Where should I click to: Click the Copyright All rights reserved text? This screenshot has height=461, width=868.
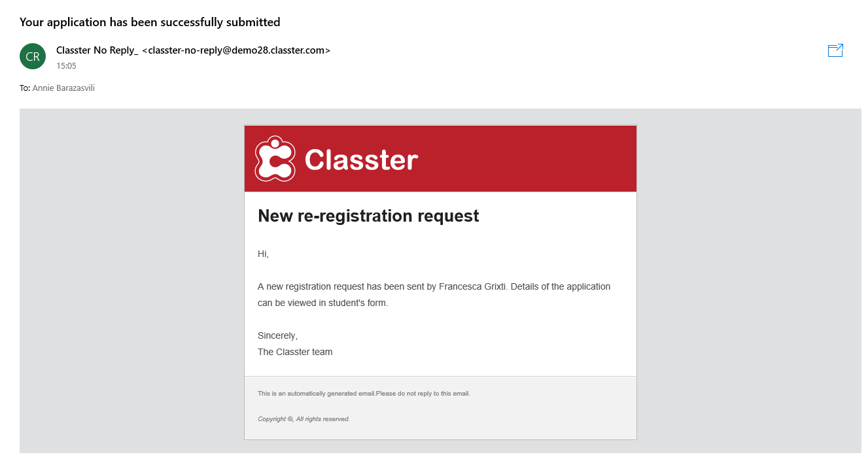(x=304, y=419)
